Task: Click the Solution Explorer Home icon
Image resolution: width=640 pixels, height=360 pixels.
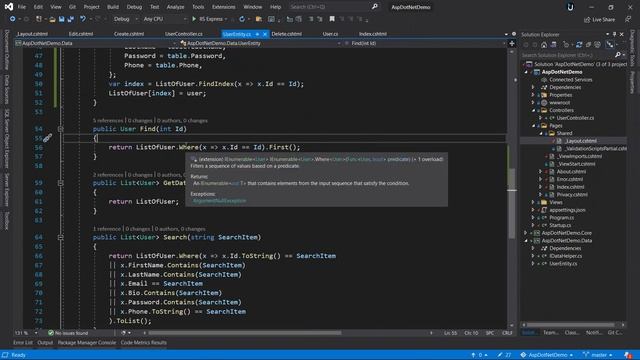Action: coord(544,45)
